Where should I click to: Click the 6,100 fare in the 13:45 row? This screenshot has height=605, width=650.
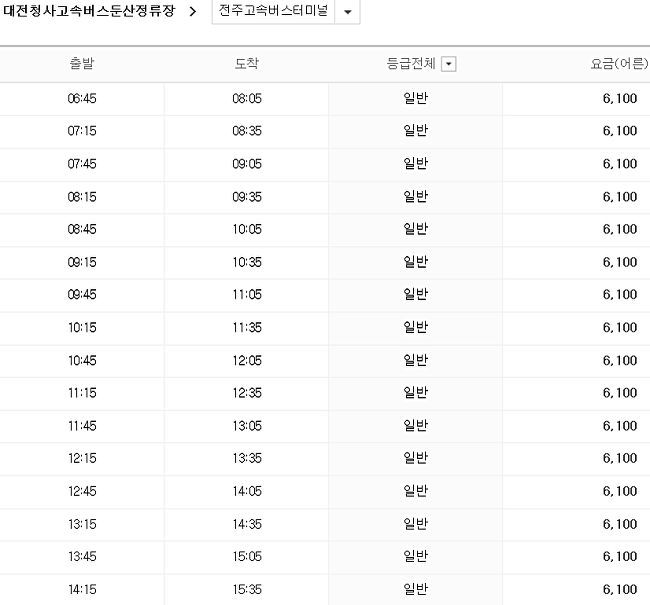620,556
